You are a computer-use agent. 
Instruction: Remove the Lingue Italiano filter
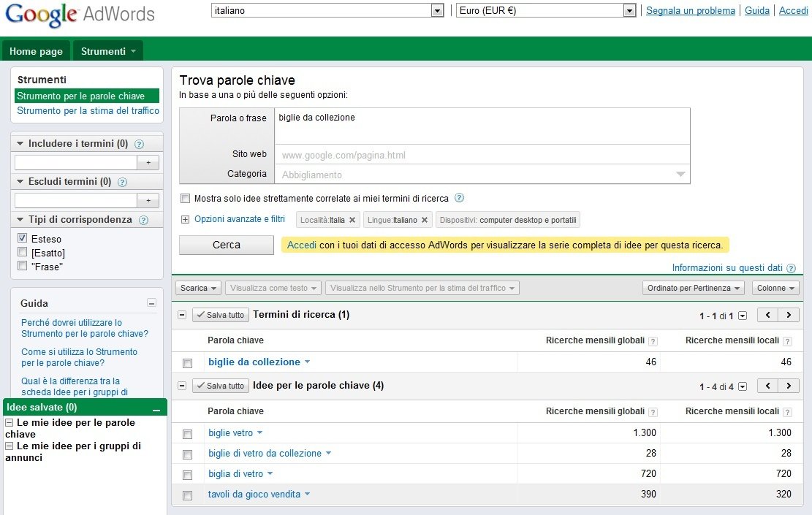coord(425,220)
